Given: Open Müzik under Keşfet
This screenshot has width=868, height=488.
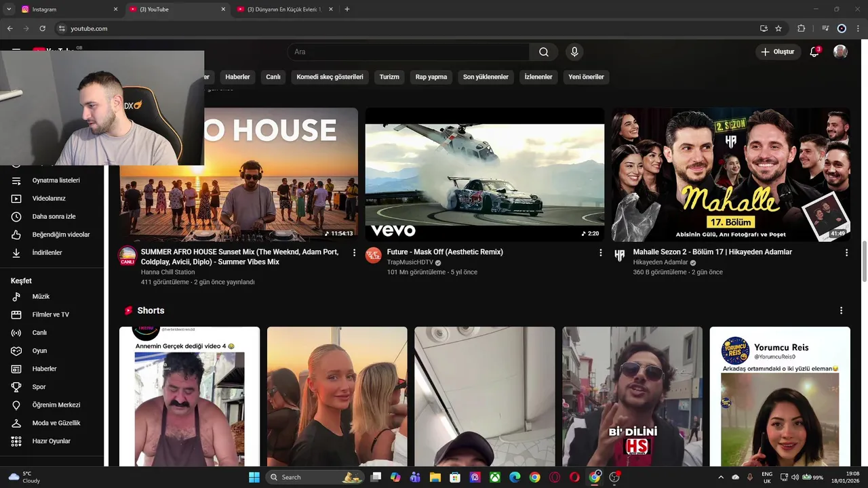Looking at the screenshot, I should [52, 297].
